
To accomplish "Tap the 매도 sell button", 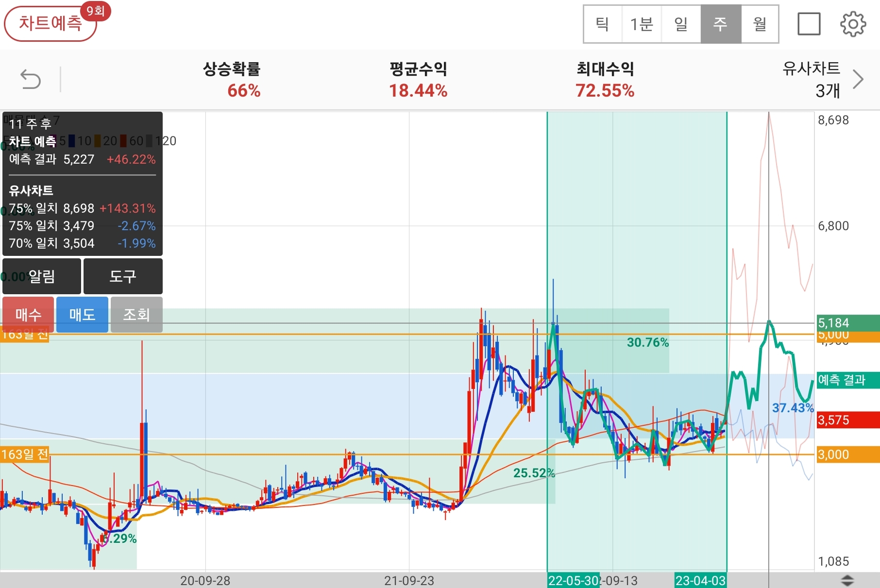I will [82, 315].
